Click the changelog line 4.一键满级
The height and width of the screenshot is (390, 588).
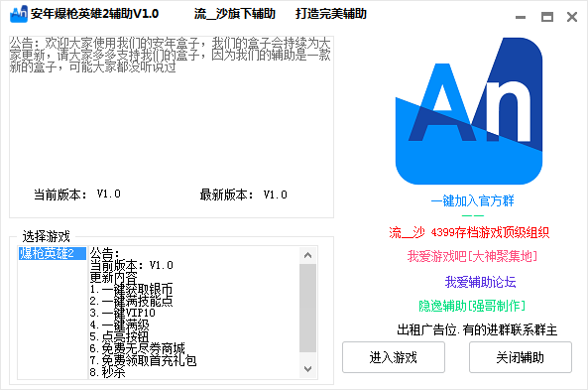pyautogui.click(x=119, y=325)
